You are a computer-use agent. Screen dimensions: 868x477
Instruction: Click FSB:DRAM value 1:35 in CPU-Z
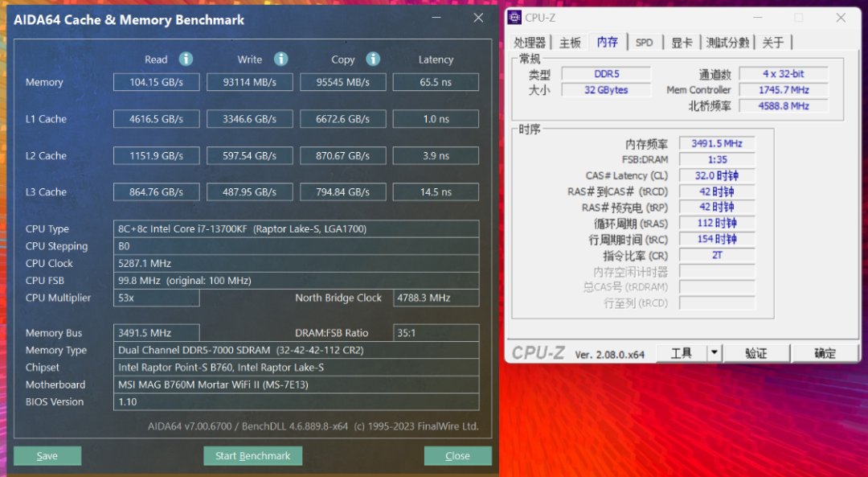coord(717,159)
